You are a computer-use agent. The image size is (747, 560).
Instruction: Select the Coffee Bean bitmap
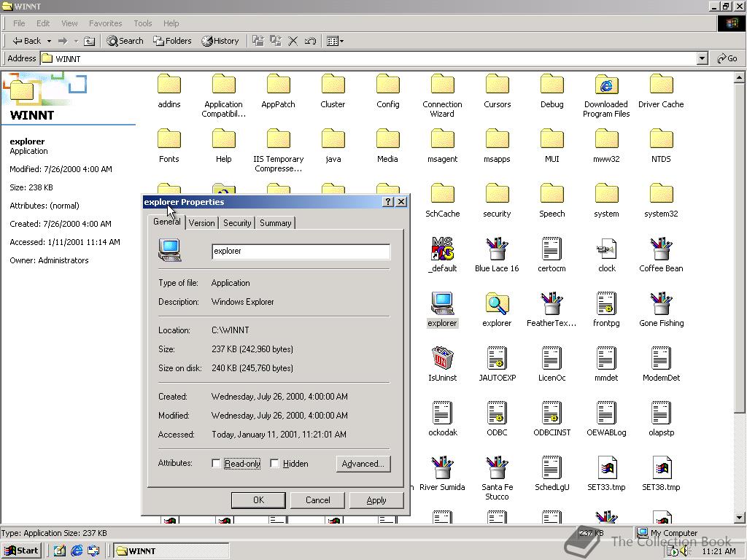pyautogui.click(x=661, y=254)
